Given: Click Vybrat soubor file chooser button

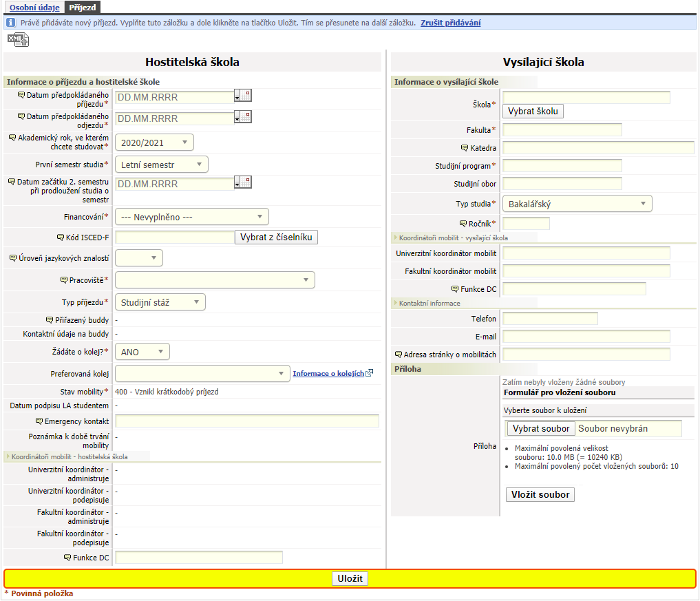Looking at the screenshot, I should [x=541, y=428].
